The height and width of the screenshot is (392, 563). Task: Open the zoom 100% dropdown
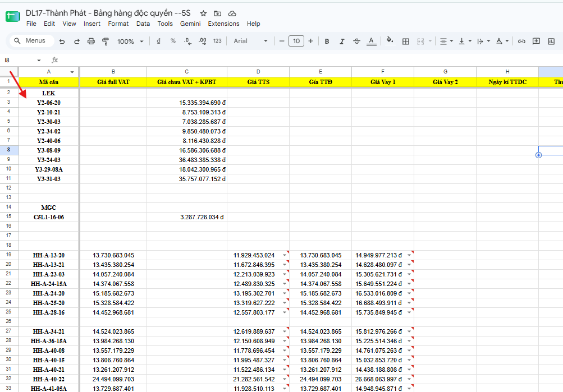click(x=130, y=41)
